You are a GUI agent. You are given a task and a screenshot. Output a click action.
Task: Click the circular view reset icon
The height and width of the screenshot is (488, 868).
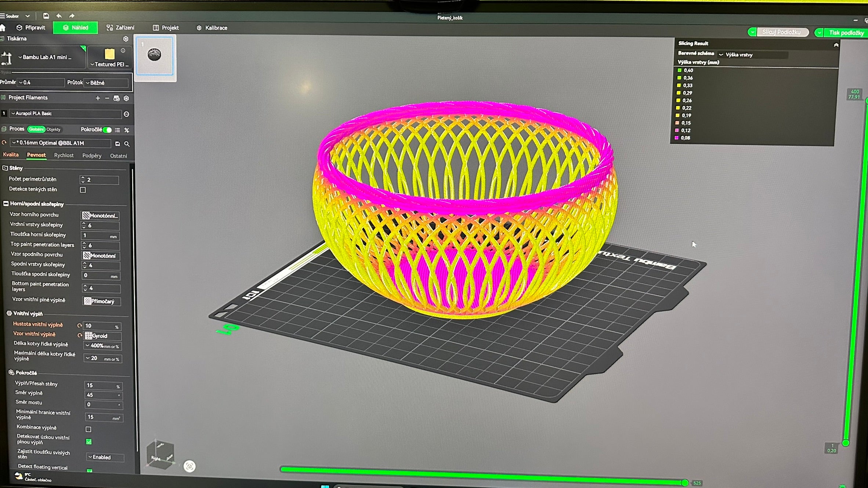pyautogui.click(x=189, y=466)
